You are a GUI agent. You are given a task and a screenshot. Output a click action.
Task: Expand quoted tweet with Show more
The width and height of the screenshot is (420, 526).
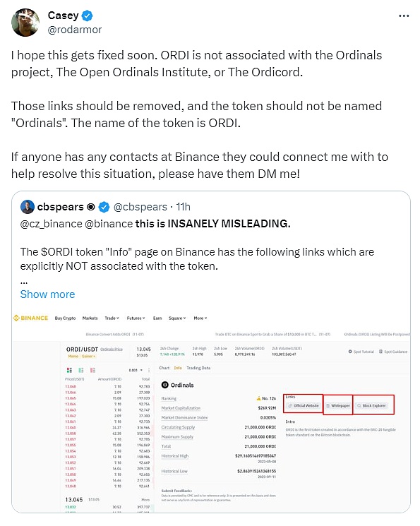pyautogui.click(x=47, y=294)
